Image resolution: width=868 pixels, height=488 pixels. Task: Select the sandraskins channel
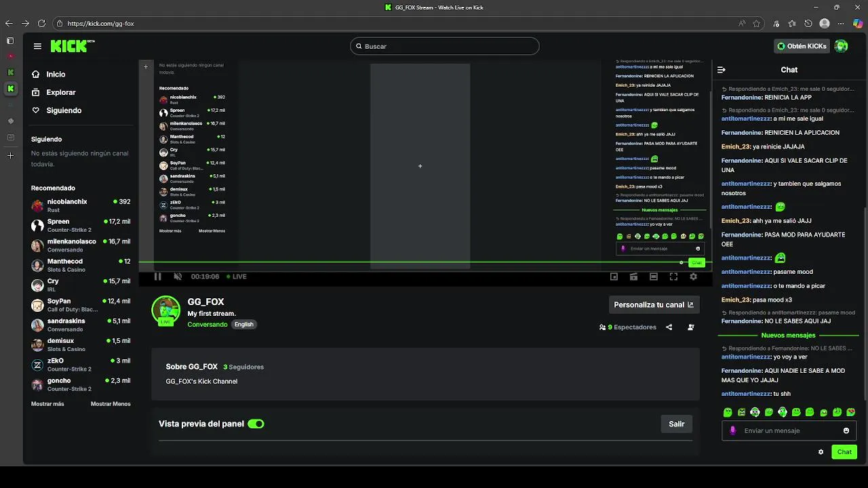click(81, 325)
